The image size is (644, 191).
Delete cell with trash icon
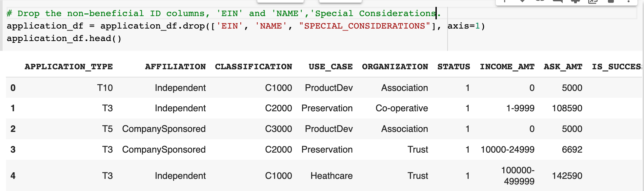611,1
